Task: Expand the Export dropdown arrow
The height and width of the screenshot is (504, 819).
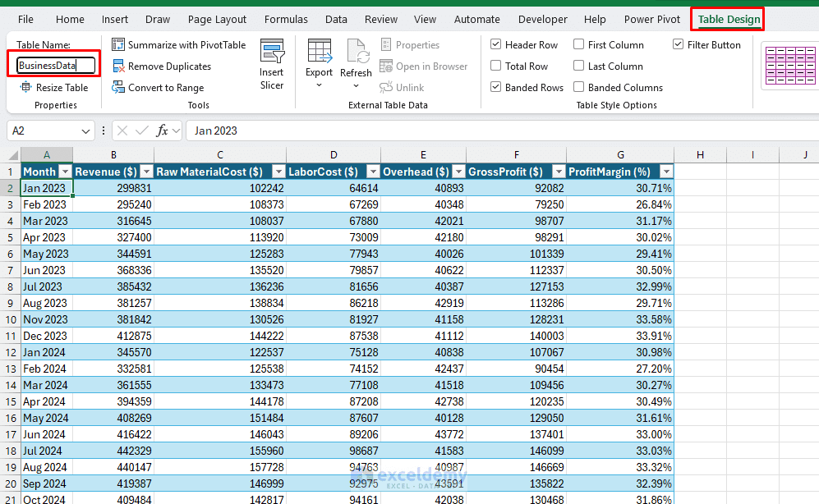Action: 319,85
